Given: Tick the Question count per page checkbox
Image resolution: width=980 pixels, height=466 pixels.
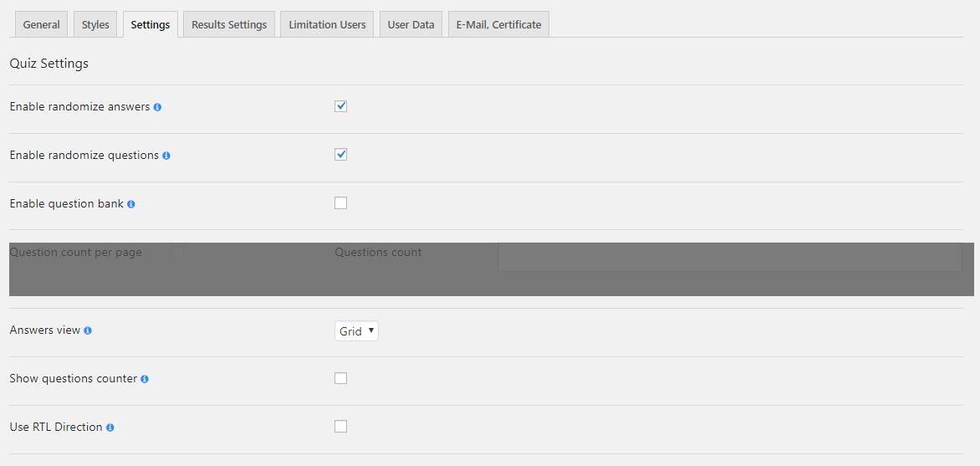Looking at the screenshot, I should 178,252.
